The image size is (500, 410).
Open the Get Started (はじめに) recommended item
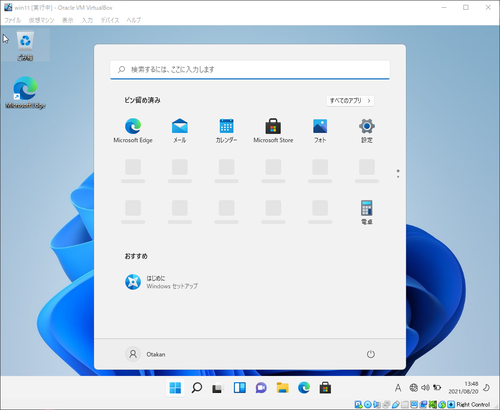[x=162, y=282]
